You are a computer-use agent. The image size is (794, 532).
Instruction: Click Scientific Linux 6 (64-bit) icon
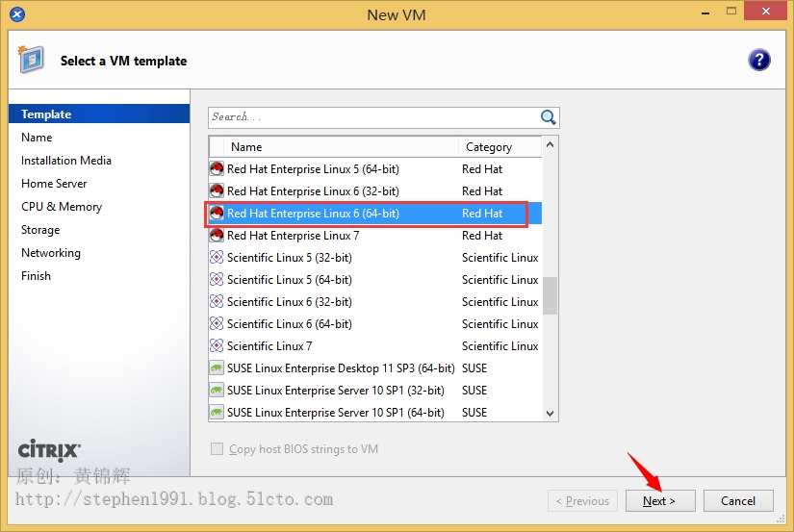coord(217,323)
